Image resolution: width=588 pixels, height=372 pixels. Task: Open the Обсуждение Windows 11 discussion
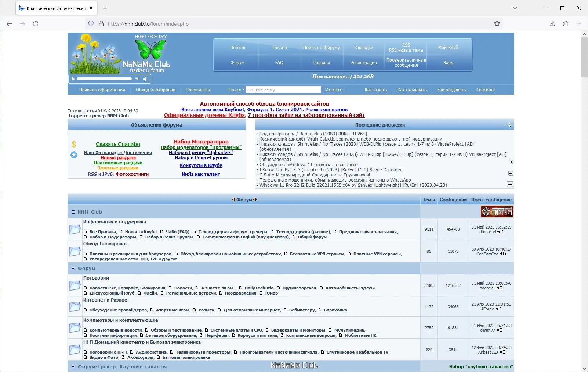point(308,165)
